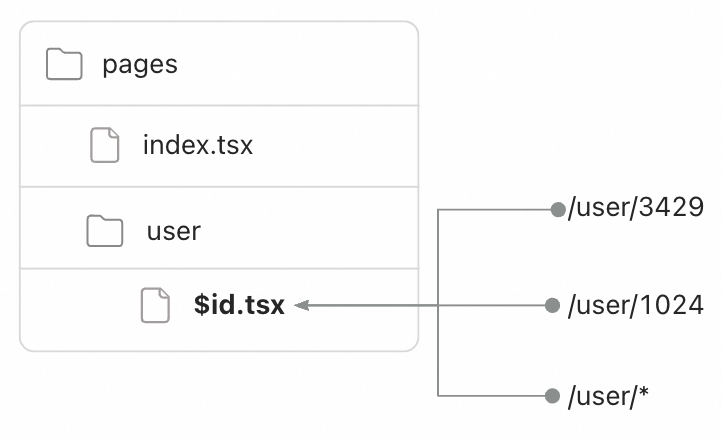Click the gray dot beside /user/3429

click(557, 210)
